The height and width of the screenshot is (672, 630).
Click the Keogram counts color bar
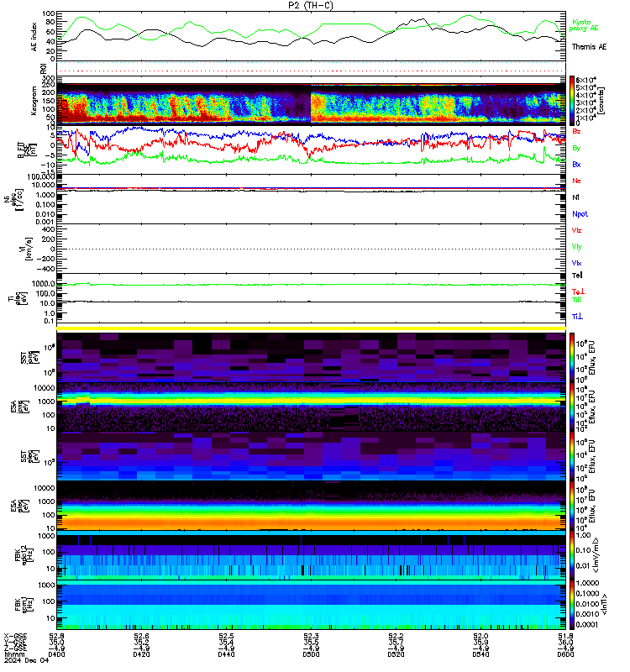572,100
